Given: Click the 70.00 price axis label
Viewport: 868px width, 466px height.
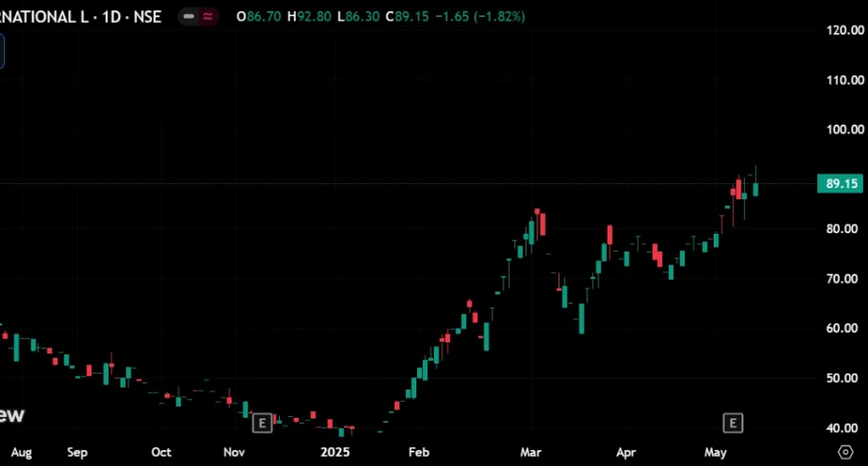Looking at the screenshot, I should (x=842, y=279).
